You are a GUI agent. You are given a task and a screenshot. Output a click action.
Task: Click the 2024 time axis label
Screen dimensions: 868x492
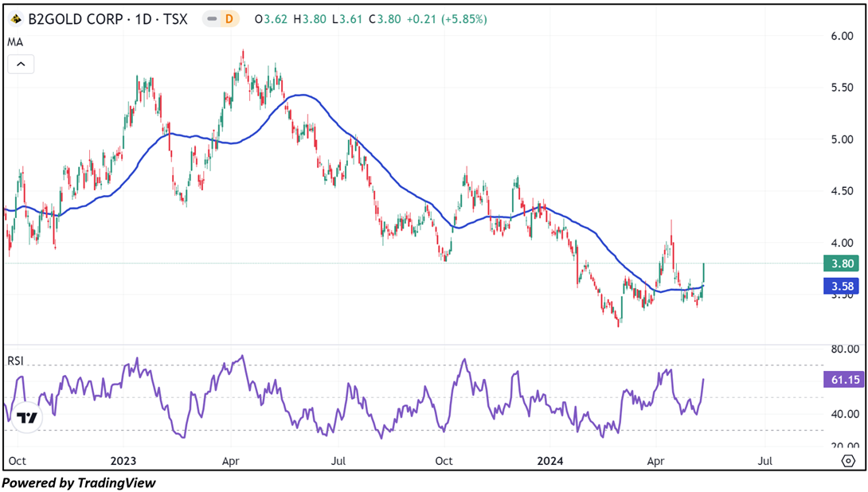(550, 461)
